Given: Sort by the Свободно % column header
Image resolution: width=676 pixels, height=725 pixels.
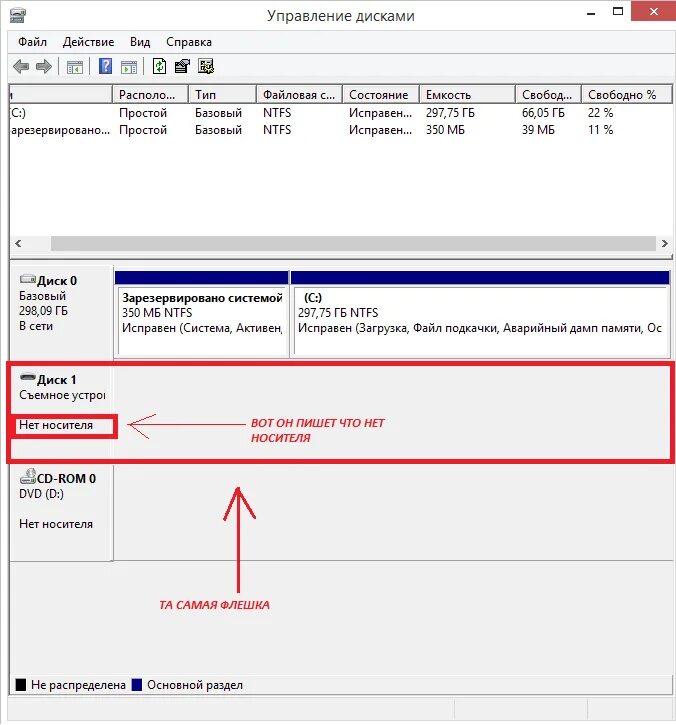Looking at the screenshot, I should point(627,94).
